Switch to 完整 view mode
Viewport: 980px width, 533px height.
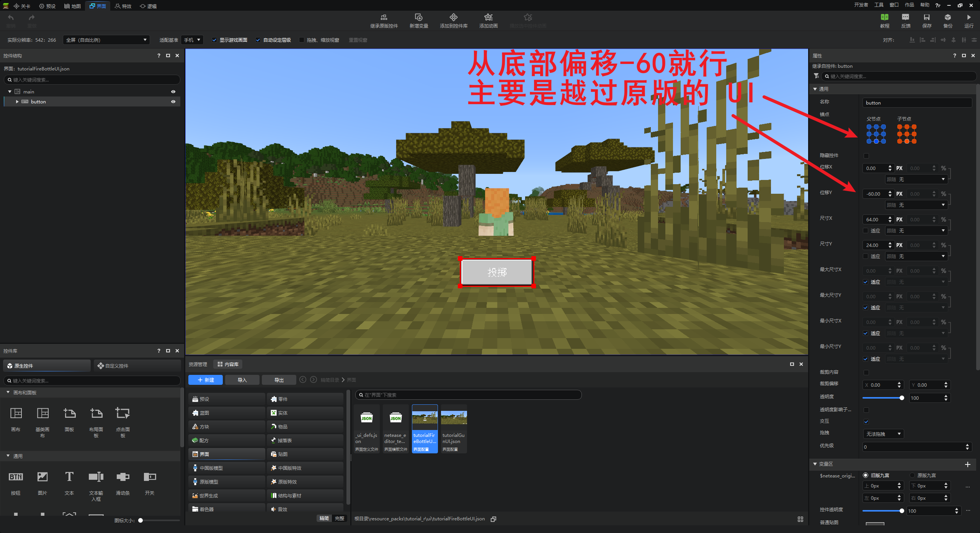tap(340, 518)
